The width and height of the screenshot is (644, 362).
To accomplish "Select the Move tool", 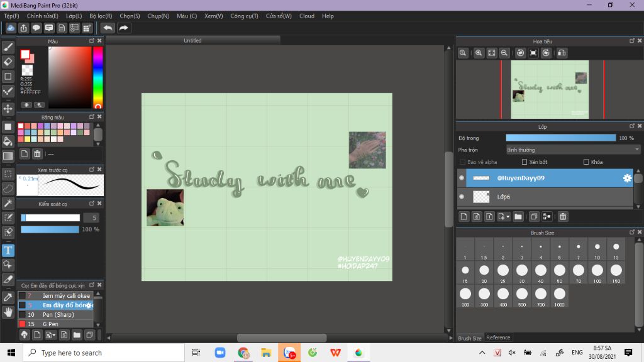I will 8,109.
